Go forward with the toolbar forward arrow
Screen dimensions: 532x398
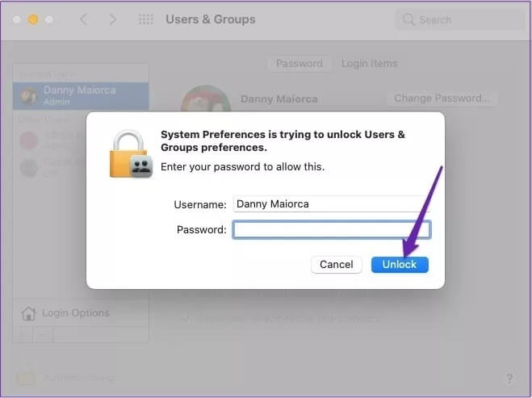[113, 19]
